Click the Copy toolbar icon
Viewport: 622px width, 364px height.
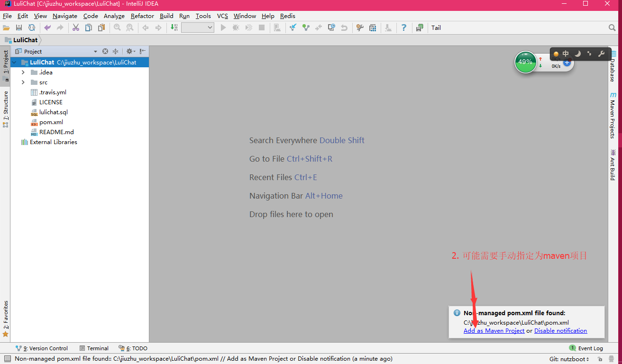[89, 28]
